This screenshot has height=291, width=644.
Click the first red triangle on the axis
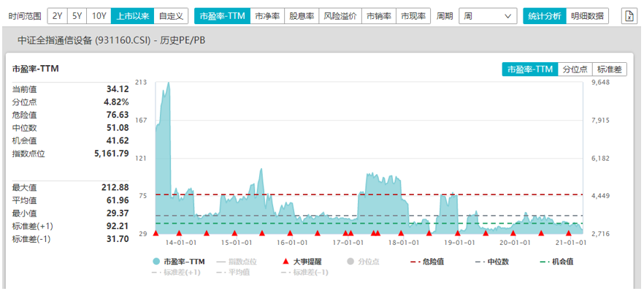click(156, 233)
